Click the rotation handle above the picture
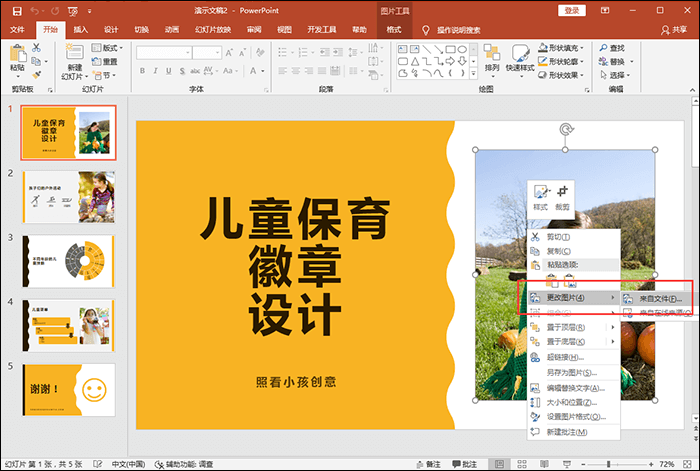Screen dimensions: 700x471 (566, 129)
